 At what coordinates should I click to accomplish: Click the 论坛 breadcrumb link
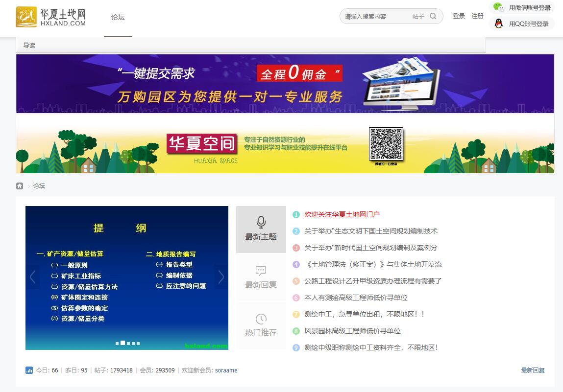39,186
